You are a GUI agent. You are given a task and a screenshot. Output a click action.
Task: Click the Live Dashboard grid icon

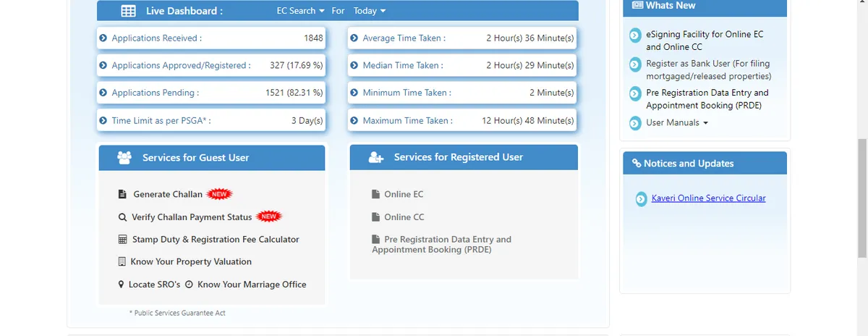(x=128, y=11)
